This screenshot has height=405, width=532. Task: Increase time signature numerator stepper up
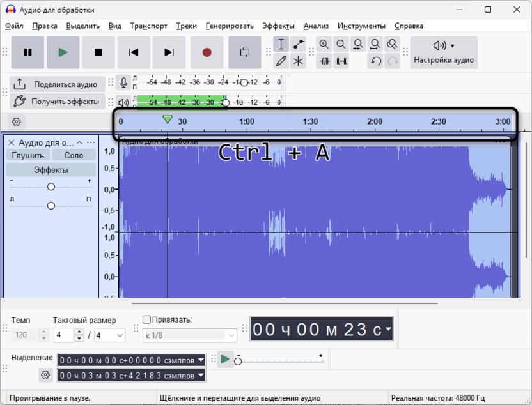point(79,332)
